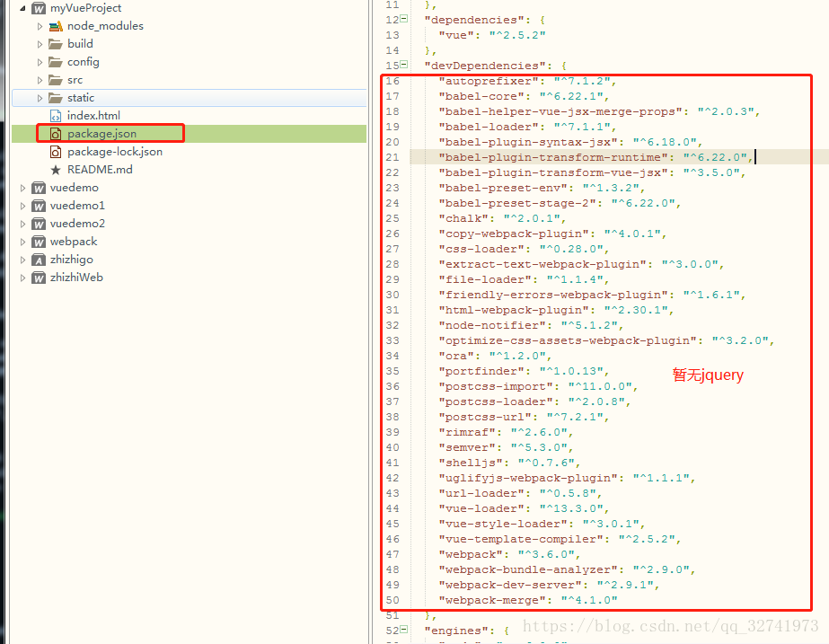The image size is (829, 644).
Task: Click the vuedemo1 web project icon
Action: [x=39, y=207]
